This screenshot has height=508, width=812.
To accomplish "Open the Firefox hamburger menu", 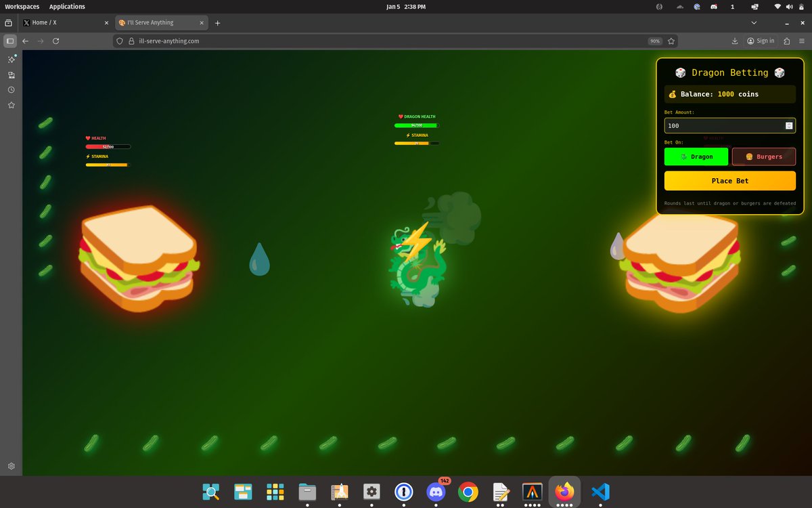I will [802, 41].
